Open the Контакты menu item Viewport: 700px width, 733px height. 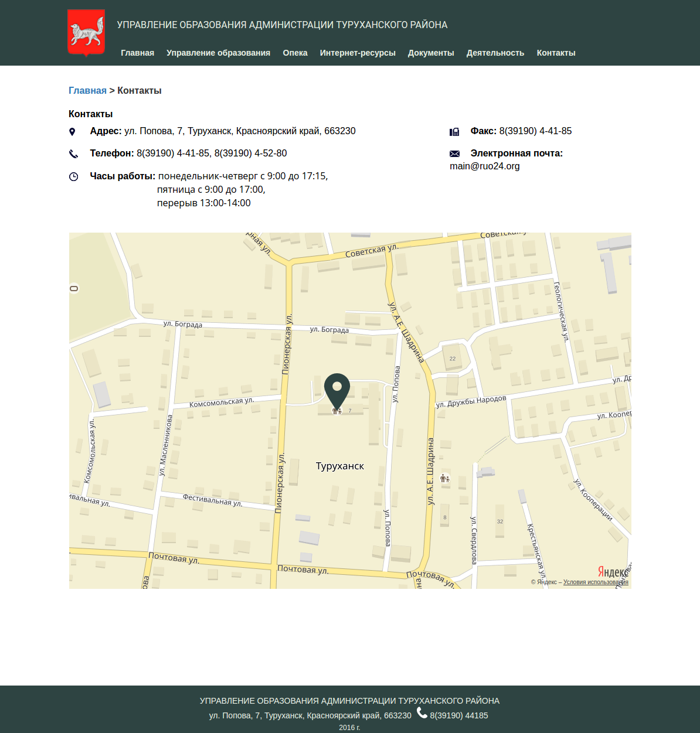tap(556, 53)
